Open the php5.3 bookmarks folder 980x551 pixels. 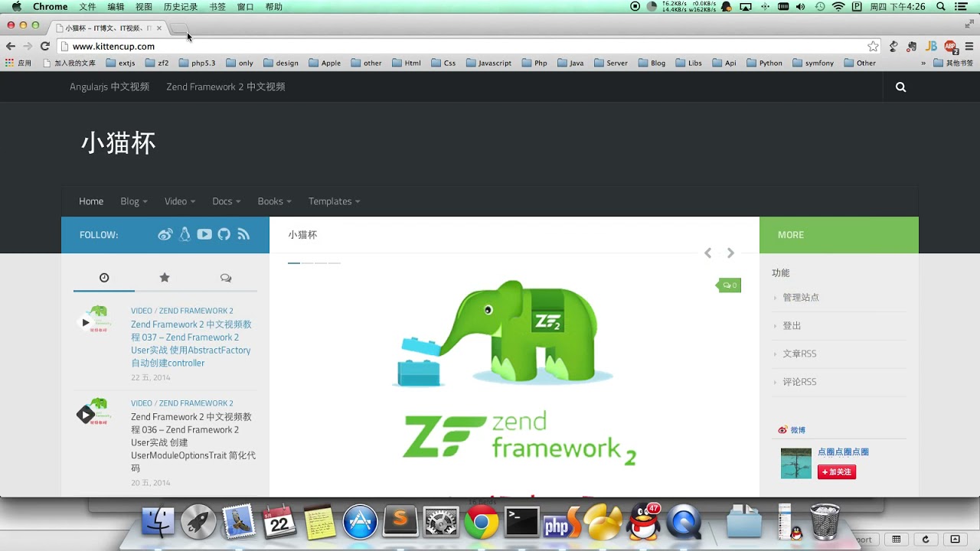(198, 64)
